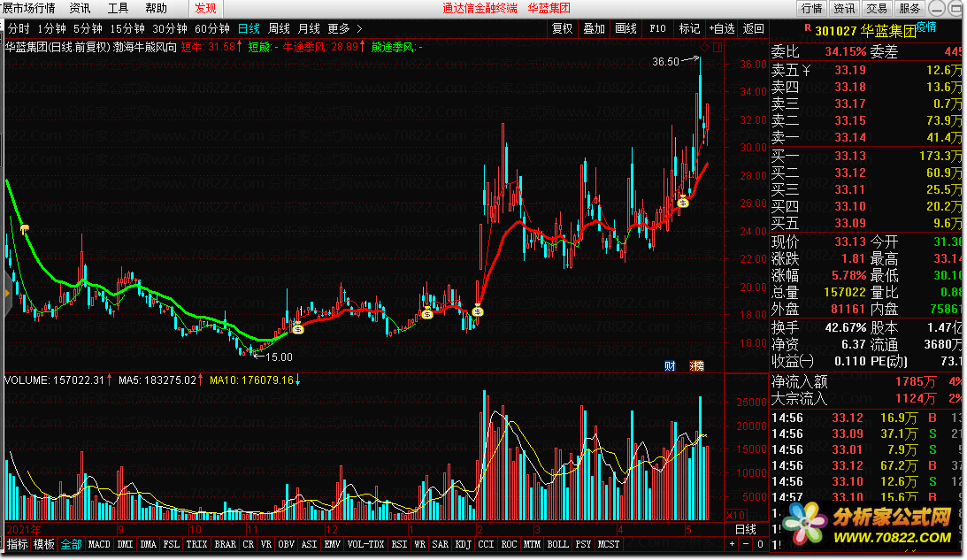This screenshot has height=560, width=967.
Task: Click the 返回 back button
Action: tap(753, 28)
